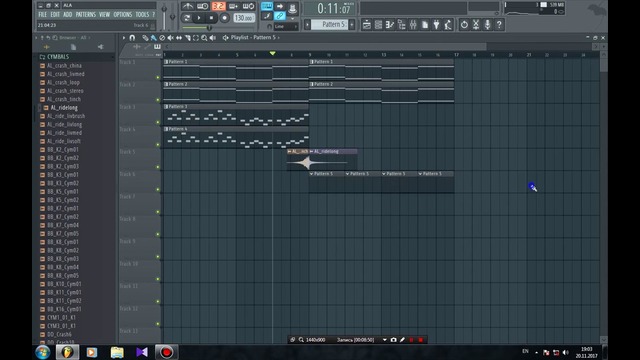Screen dimensions: 640x360
Task: Toggle the metronome
Action: click(188, 6)
